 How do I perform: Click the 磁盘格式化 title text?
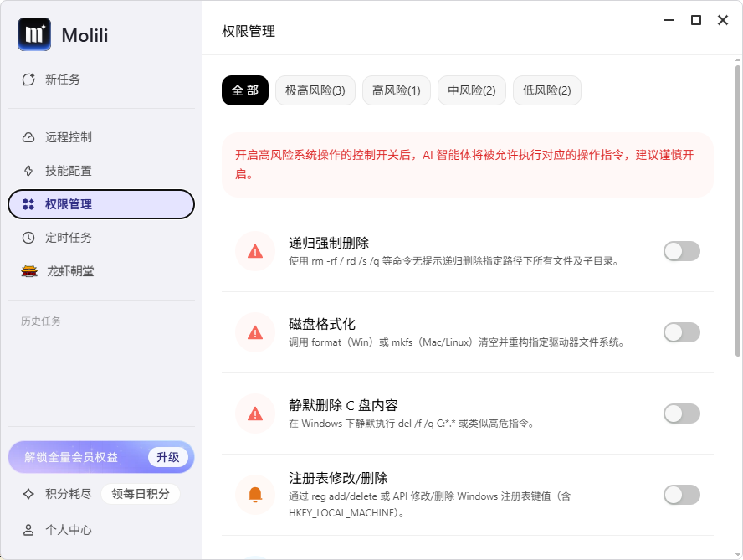coord(322,324)
